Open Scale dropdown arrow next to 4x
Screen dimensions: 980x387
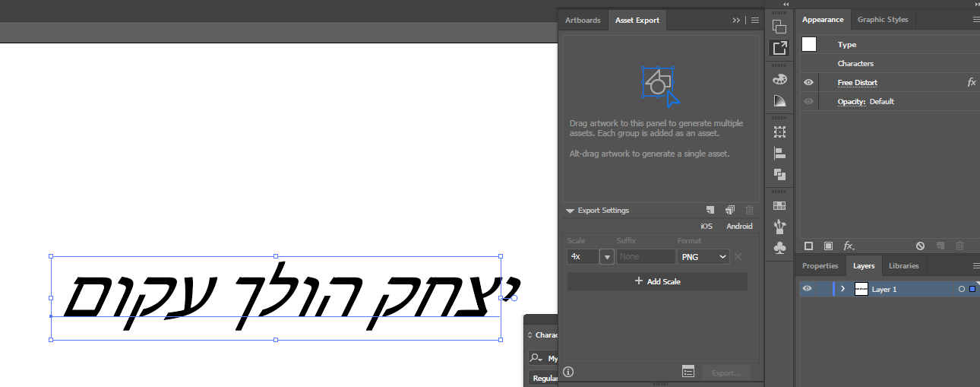[607, 257]
